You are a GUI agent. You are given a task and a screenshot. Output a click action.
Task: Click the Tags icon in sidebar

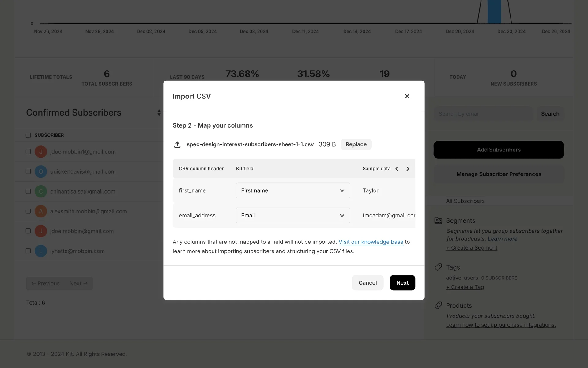[438, 267]
